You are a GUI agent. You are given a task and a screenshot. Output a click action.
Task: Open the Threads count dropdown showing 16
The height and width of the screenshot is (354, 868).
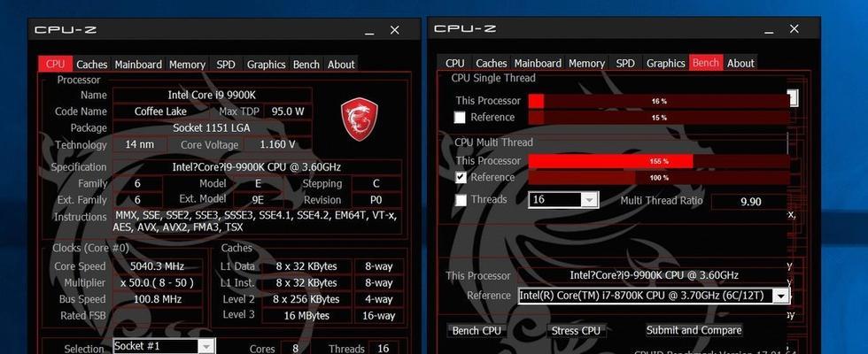563,200
